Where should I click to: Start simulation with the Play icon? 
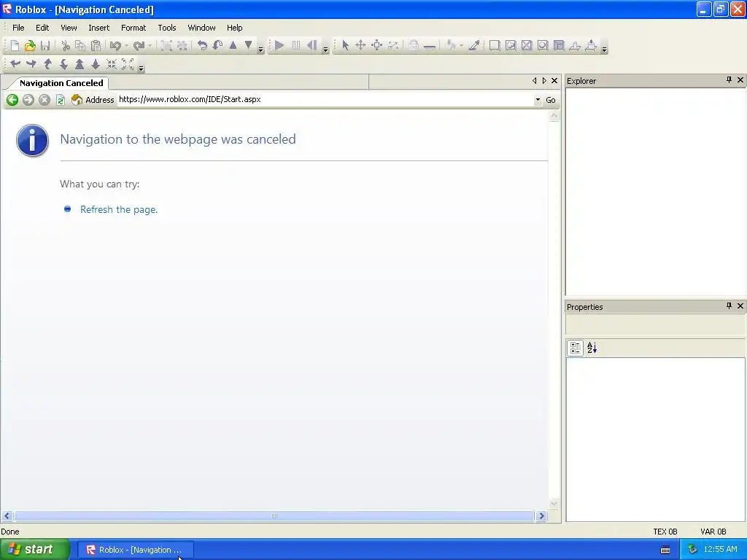click(279, 46)
